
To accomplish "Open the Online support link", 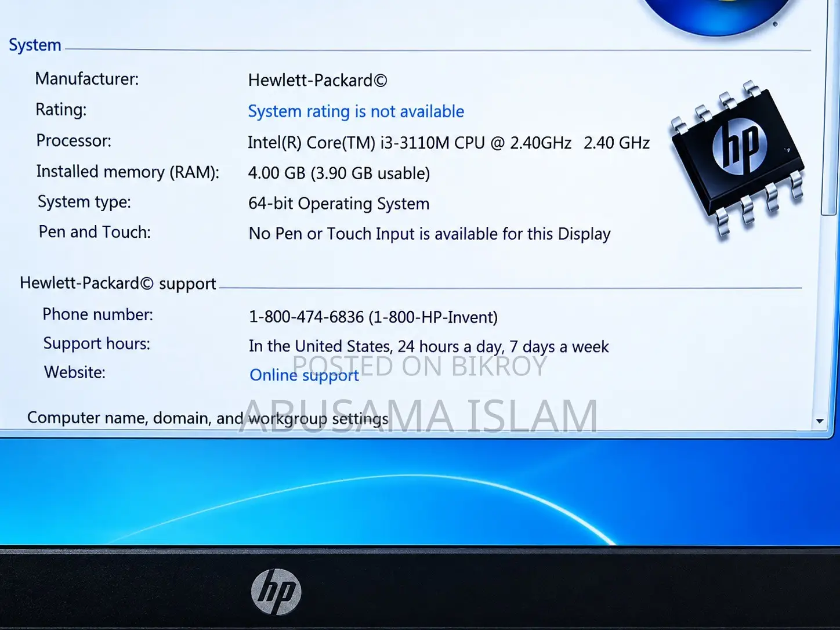I will [304, 376].
